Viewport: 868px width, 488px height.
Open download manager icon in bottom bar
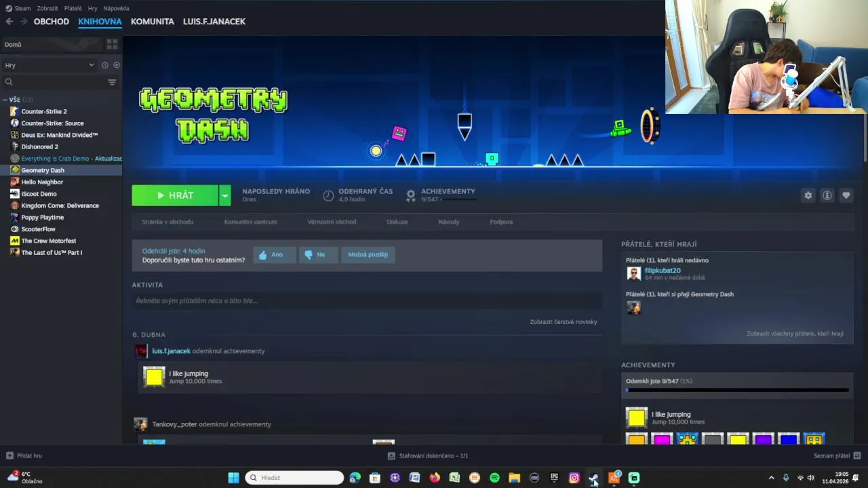391,456
